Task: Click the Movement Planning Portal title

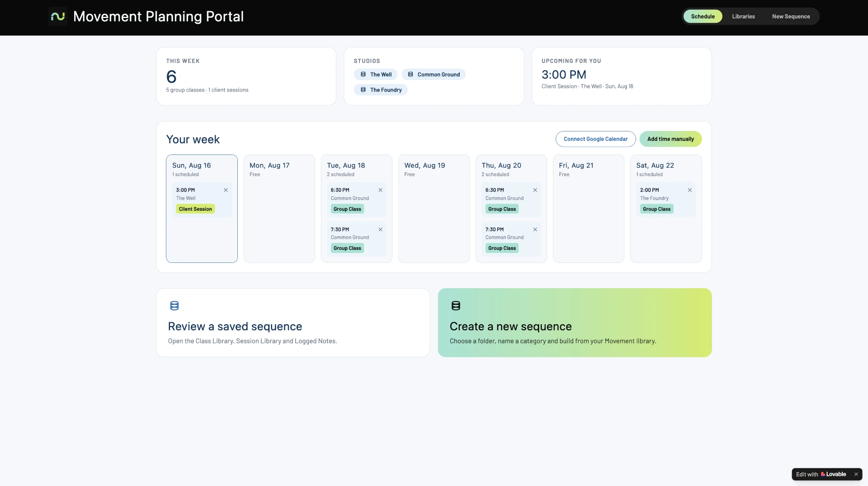Action: click(158, 16)
